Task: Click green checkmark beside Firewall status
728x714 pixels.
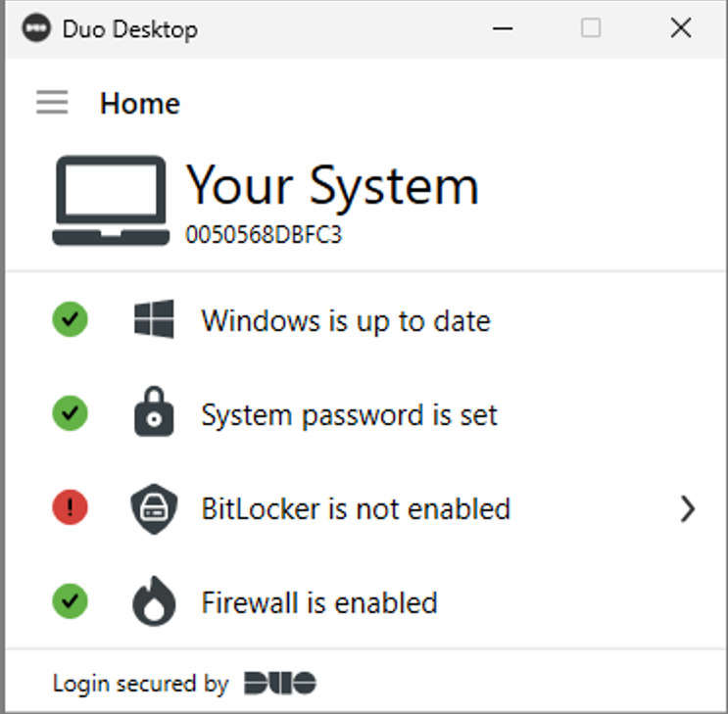Action: (x=70, y=601)
